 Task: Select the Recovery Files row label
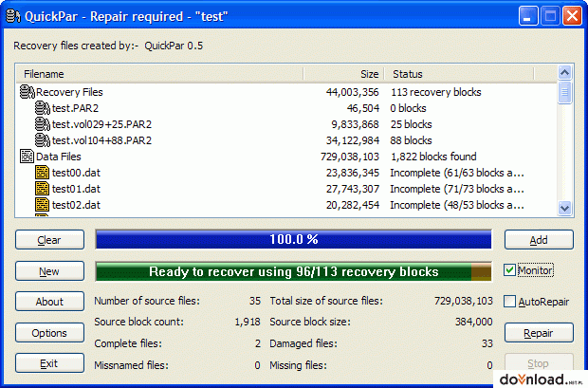(x=69, y=92)
